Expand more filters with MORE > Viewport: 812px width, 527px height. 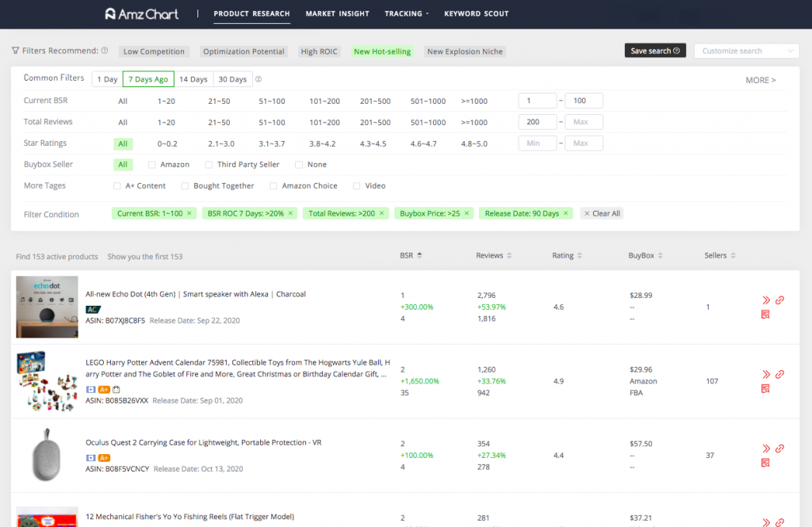pyautogui.click(x=760, y=80)
